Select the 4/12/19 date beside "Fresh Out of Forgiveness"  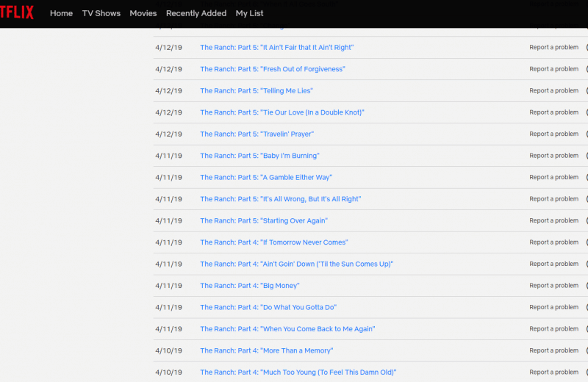[169, 69]
